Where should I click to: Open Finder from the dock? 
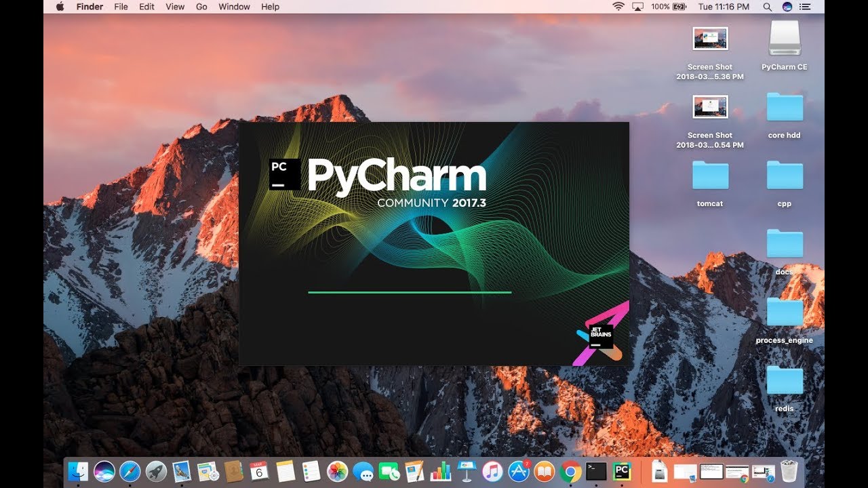[x=79, y=471]
